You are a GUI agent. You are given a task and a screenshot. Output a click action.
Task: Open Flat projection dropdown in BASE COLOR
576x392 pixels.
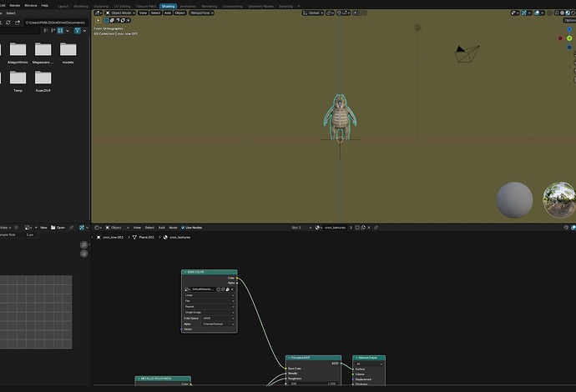[209, 301]
